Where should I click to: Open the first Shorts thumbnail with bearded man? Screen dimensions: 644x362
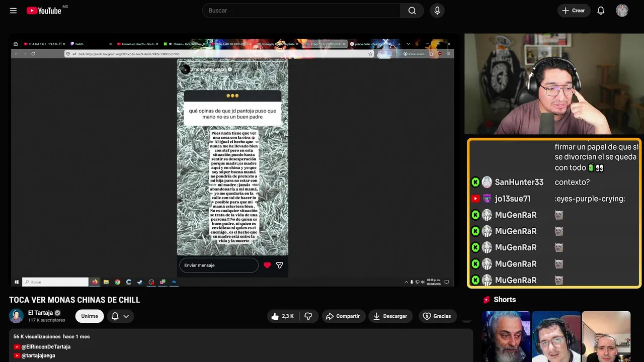pos(506,336)
